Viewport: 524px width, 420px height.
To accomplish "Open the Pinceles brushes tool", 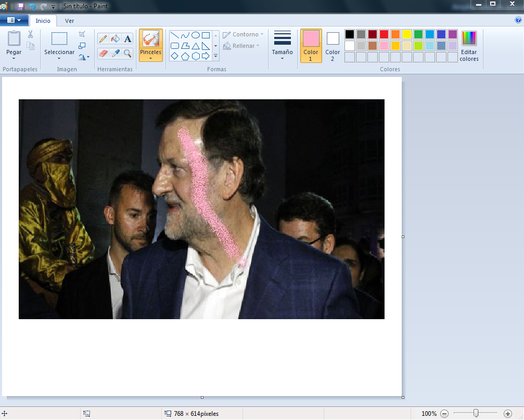I will (x=150, y=44).
